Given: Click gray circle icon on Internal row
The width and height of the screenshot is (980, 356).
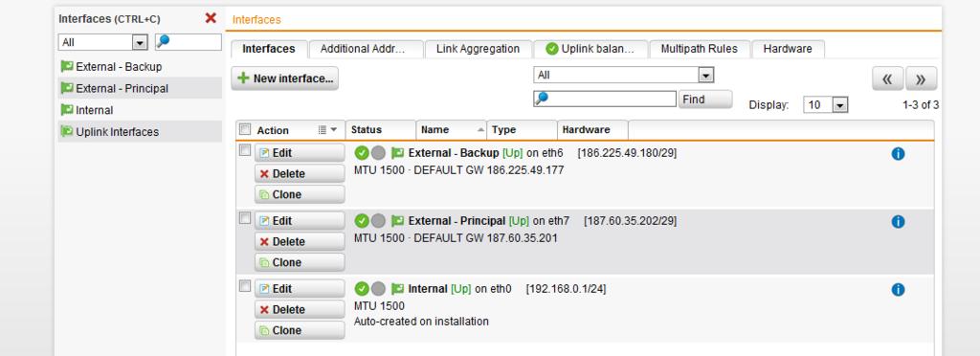Looking at the screenshot, I should (x=378, y=289).
